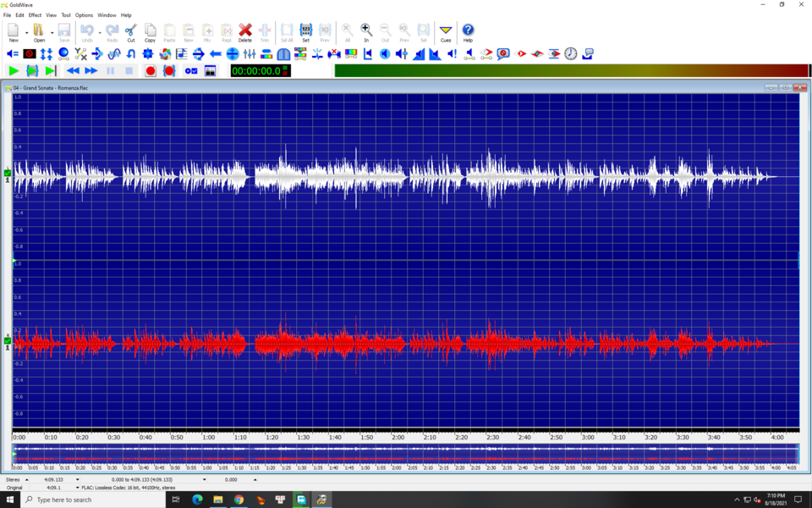812x508 pixels.
Task: Toggle the left channel green checkbox
Action: (x=8, y=173)
